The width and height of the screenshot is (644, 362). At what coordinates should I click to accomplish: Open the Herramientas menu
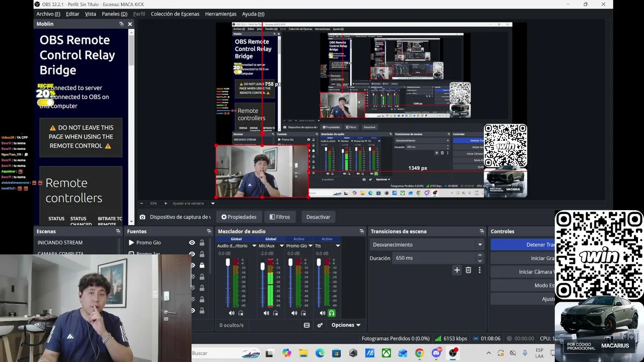pyautogui.click(x=221, y=14)
